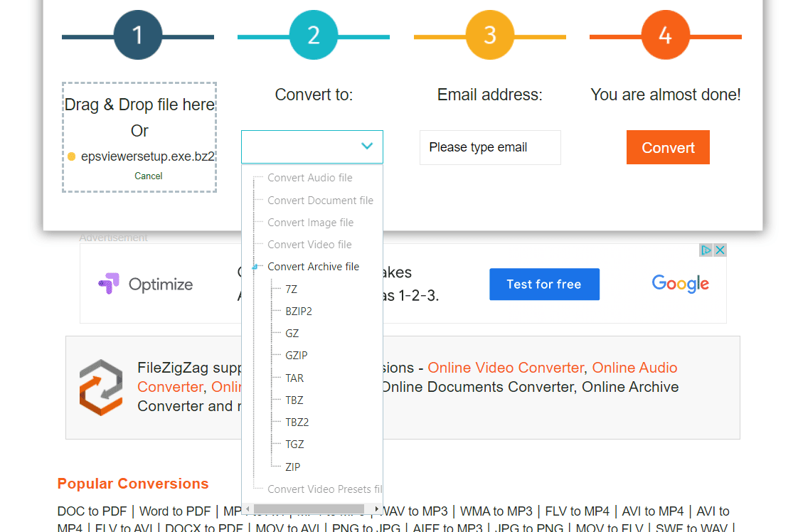The height and width of the screenshot is (532, 798).
Task: Expand Convert Image file category
Action: point(310,223)
